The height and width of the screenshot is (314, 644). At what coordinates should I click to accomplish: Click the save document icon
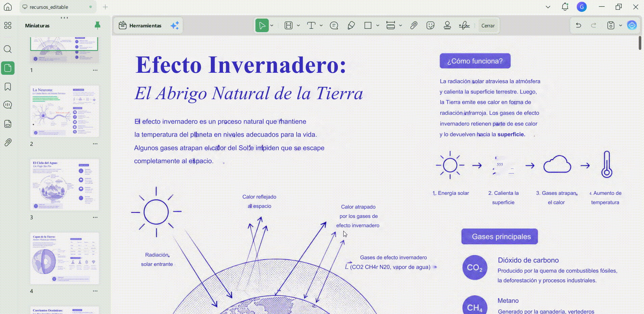pos(611,26)
